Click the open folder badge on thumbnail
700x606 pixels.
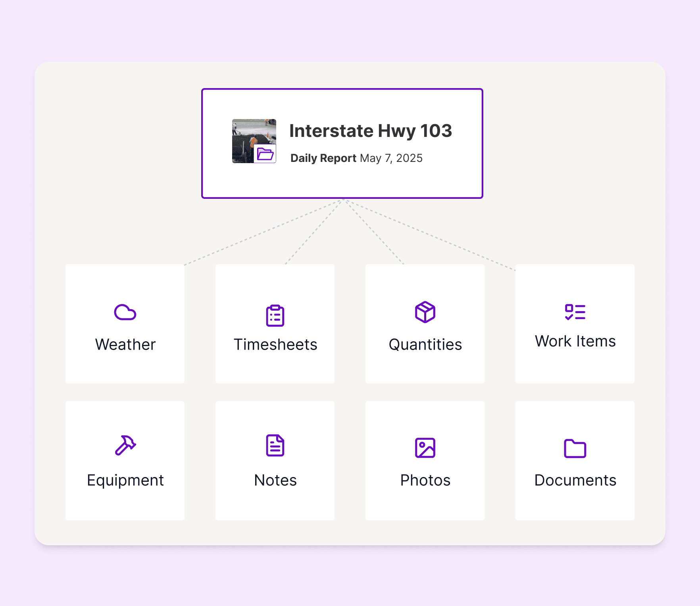tap(265, 154)
